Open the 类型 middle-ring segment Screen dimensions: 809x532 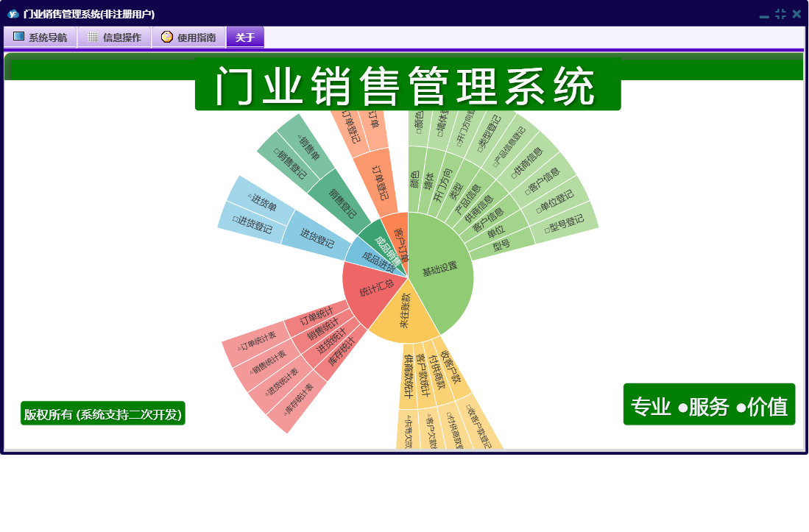[x=456, y=192]
